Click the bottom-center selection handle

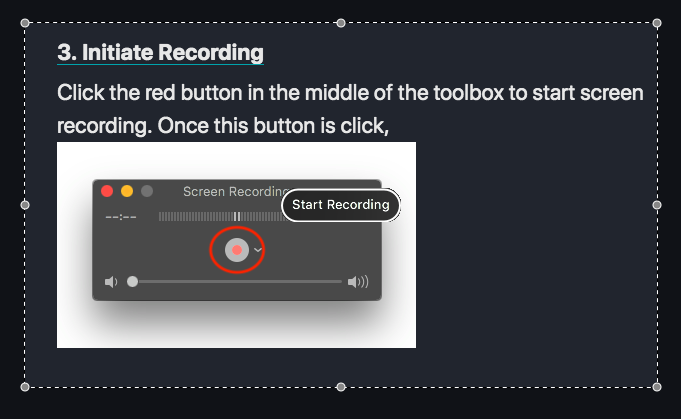(341, 387)
